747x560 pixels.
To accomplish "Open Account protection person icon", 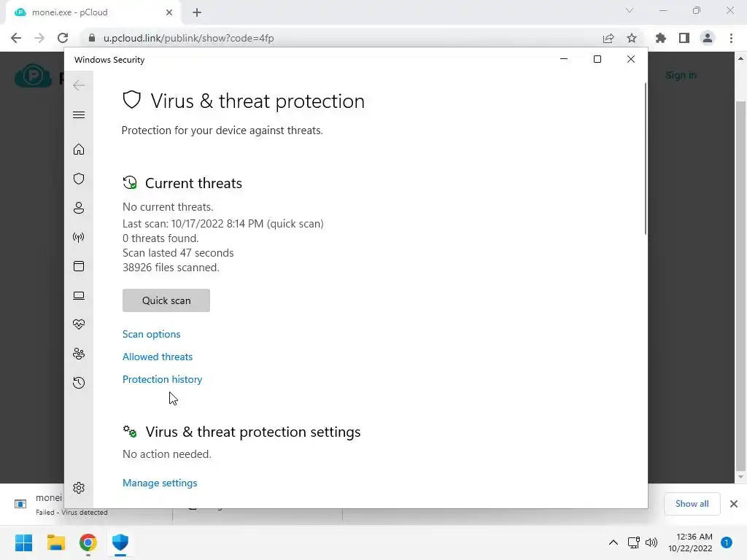I will pos(79,208).
